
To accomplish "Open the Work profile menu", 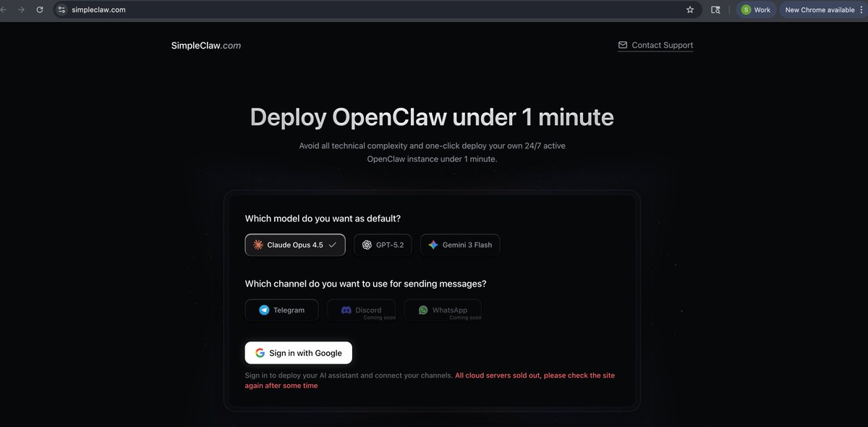I will 755,9.
